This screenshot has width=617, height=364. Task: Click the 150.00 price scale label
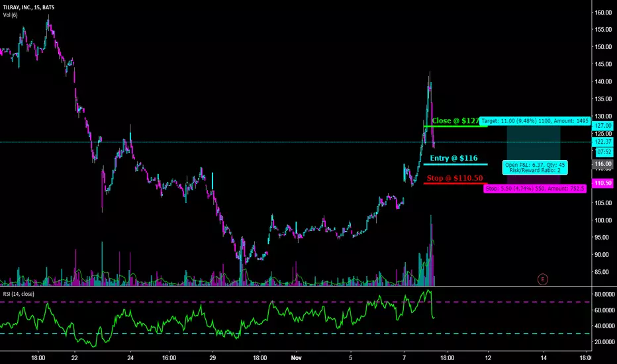603,47
